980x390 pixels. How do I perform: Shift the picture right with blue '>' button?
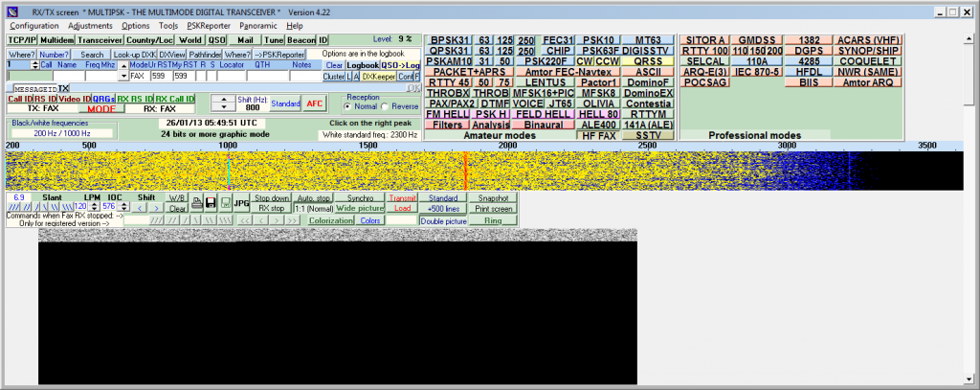click(156, 207)
